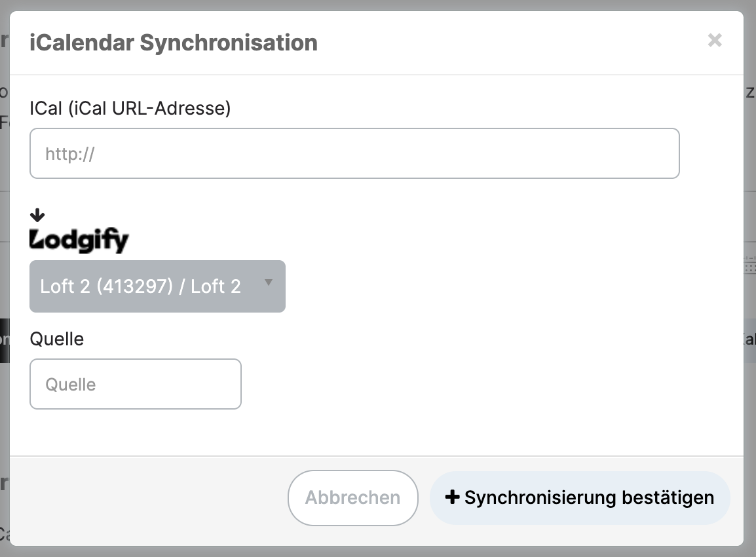
Task: Click the iCalendar Synchronisation title
Action: pos(174,43)
